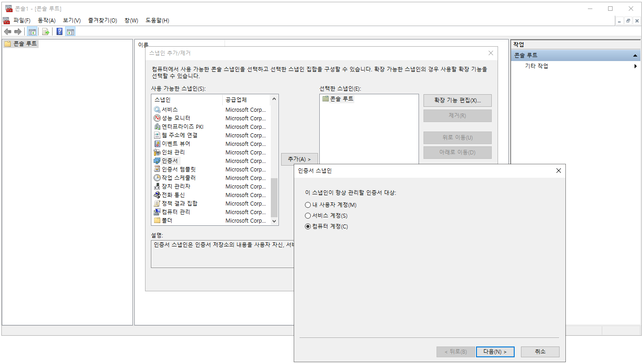This screenshot has width=644, height=364.
Task: Click the export list toolbar icon
Action: (x=45, y=31)
